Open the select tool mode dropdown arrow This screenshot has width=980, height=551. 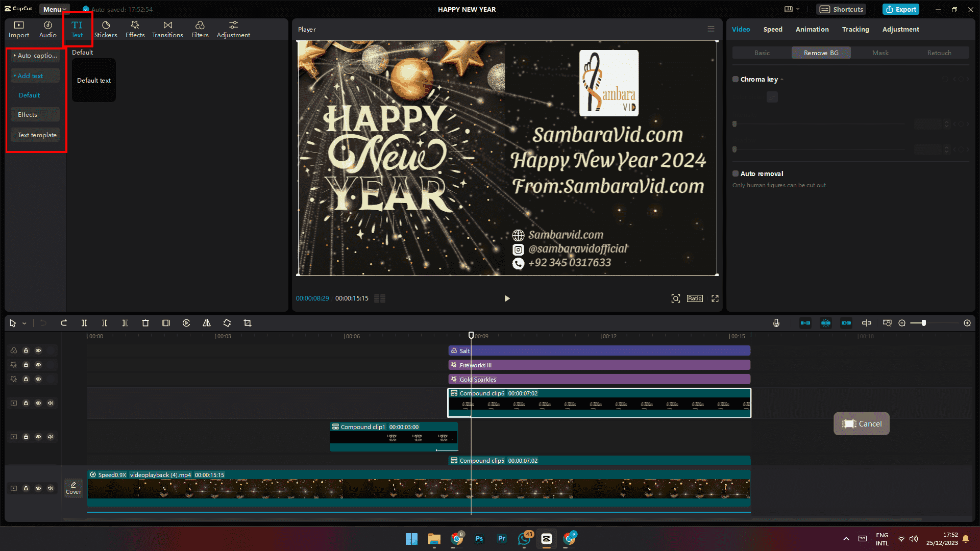(x=24, y=323)
